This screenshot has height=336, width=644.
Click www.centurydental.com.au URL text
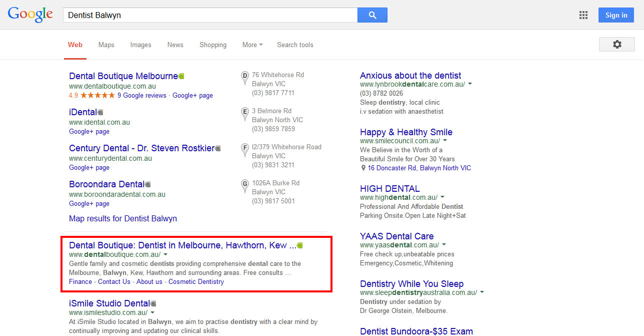(x=110, y=158)
